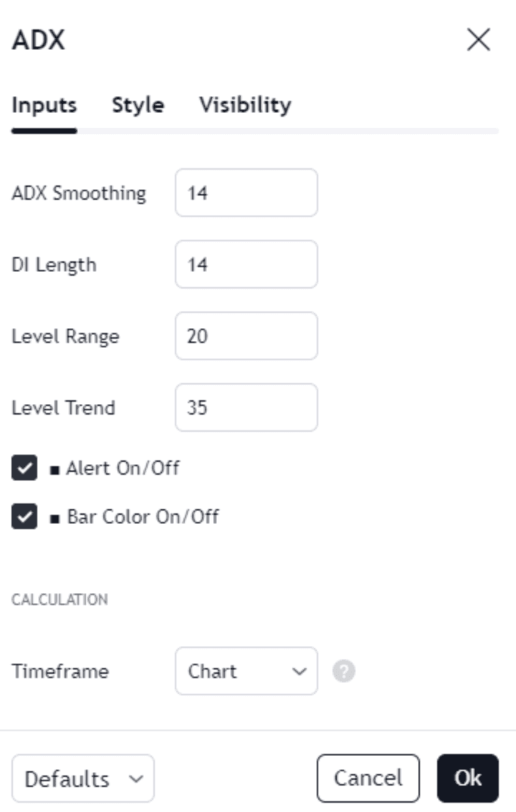The image size is (516, 812).
Task: Click the DI Length value field
Action: click(x=246, y=264)
